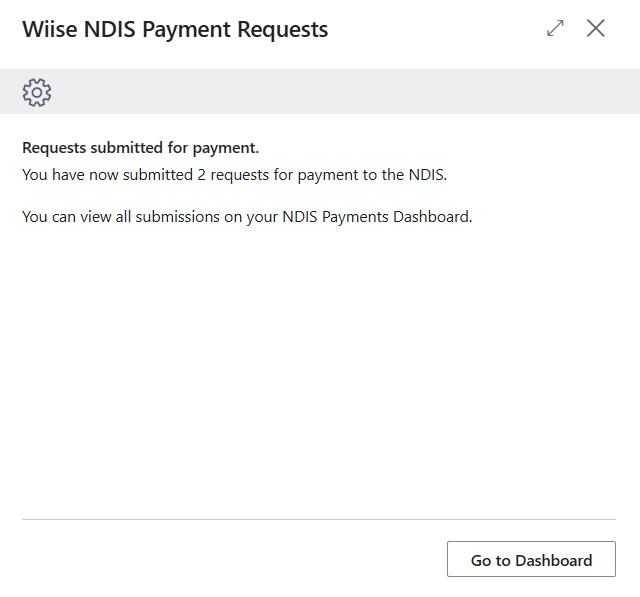Click the word 'submissions' in the last sentence
This screenshot has height=597, width=640.
178,217
